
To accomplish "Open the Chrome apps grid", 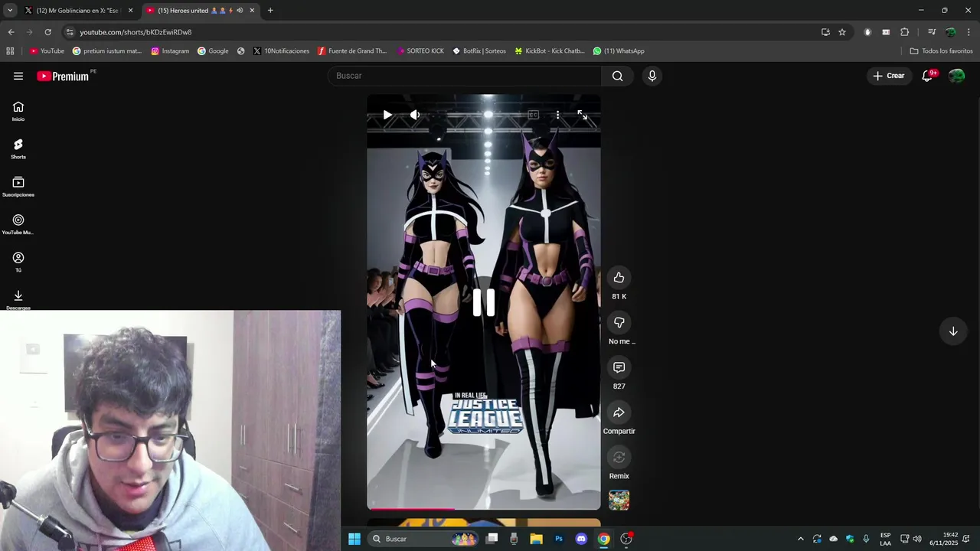I will click(x=10, y=51).
